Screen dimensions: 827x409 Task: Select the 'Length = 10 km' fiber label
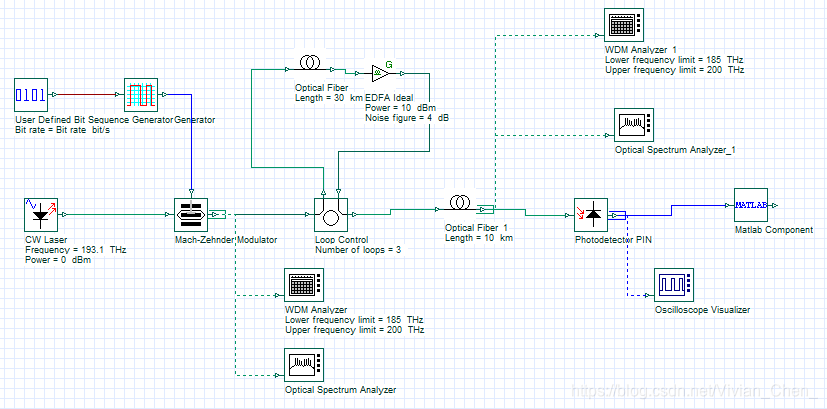point(479,238)
